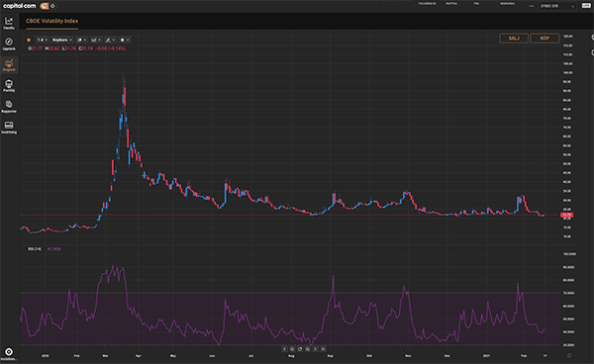The image size is (594, 364).
Task: Click the reset chart view control
Action: tap(300, 349)
